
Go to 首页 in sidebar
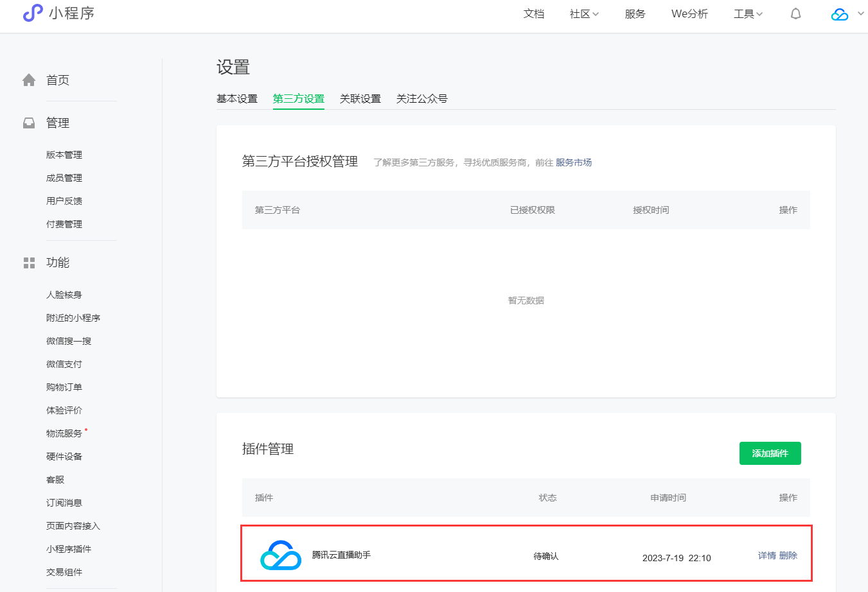pos(58,80)
